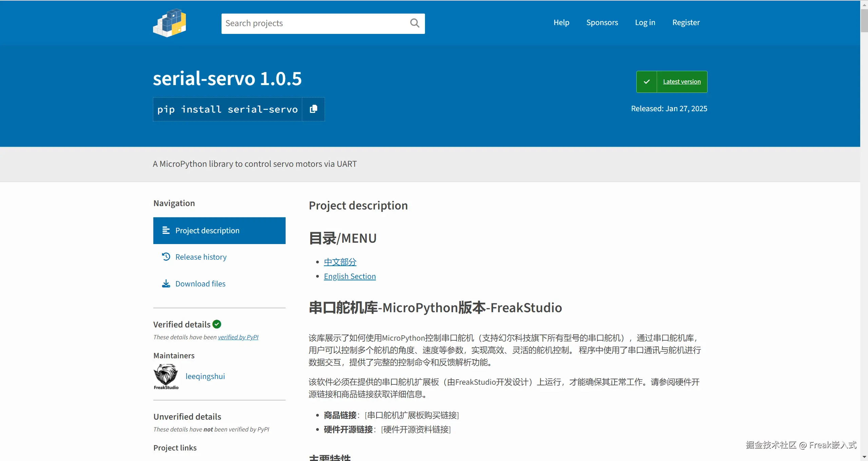Go to Log in
The height and width of the screenshot is (461, 868).
645,22
